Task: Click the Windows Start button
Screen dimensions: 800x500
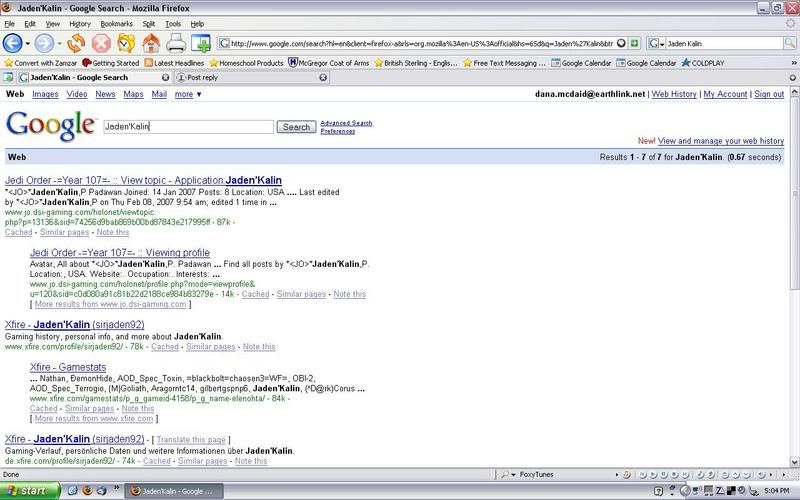Action: pos(29,491)
